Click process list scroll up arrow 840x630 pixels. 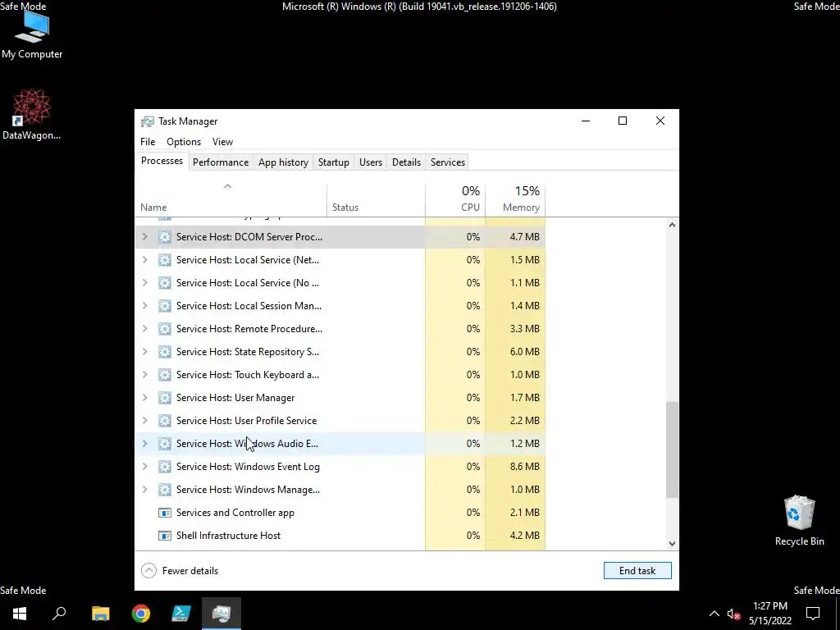(x=673, y=225)
